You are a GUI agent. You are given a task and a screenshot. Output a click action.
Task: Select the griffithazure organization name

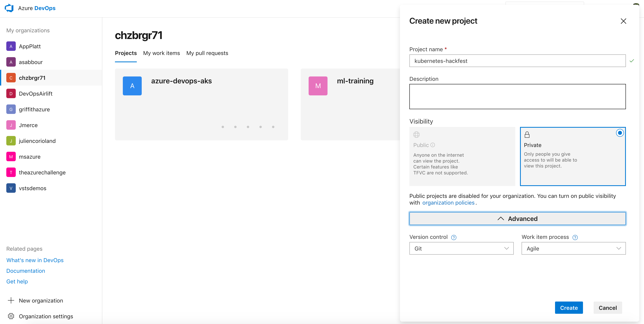(x=34, y=109)
